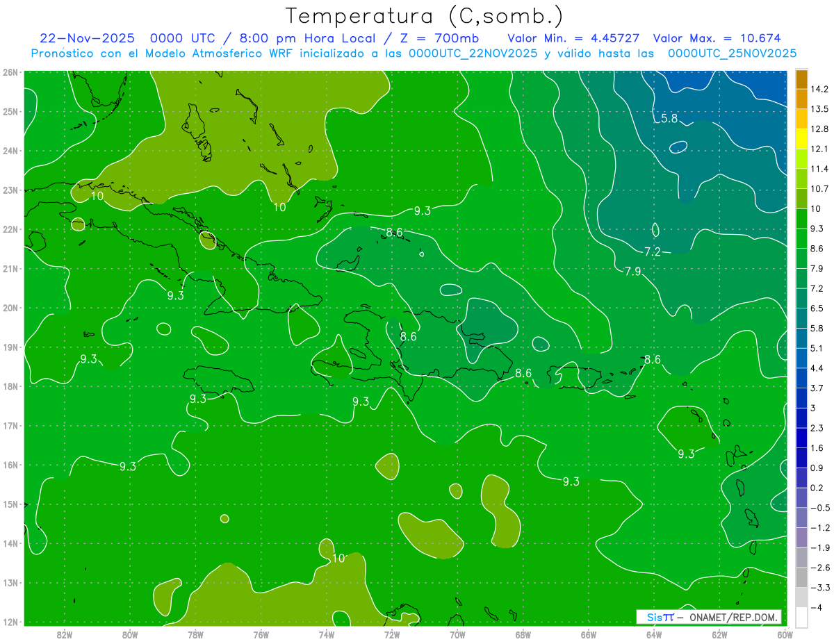Click the '66W' longitude axis label
Viewport: 834px width, 644px height.
click(x=589, y=635)
